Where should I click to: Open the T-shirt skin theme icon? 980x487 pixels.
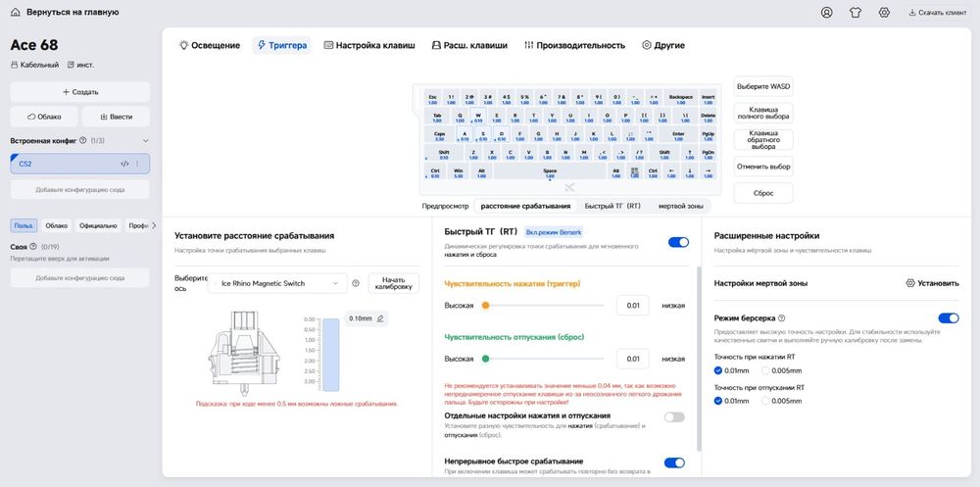[x=856, y=12]
